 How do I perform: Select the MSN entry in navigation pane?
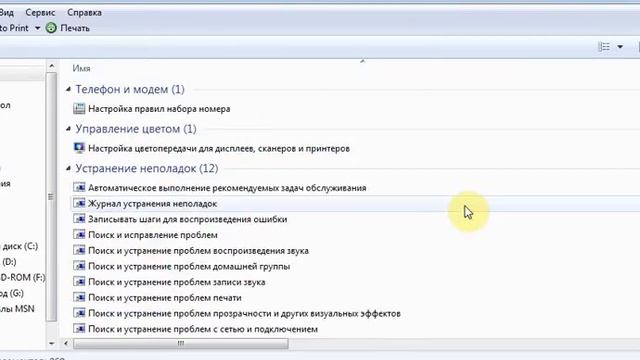pyautogui.click(x=17, y=309)
